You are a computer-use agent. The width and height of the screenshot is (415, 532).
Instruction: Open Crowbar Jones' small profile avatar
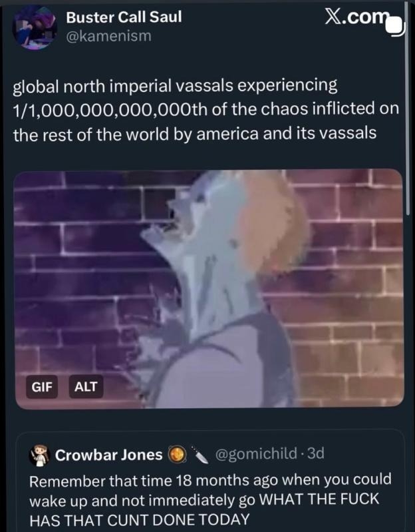[x=40, y=454]
